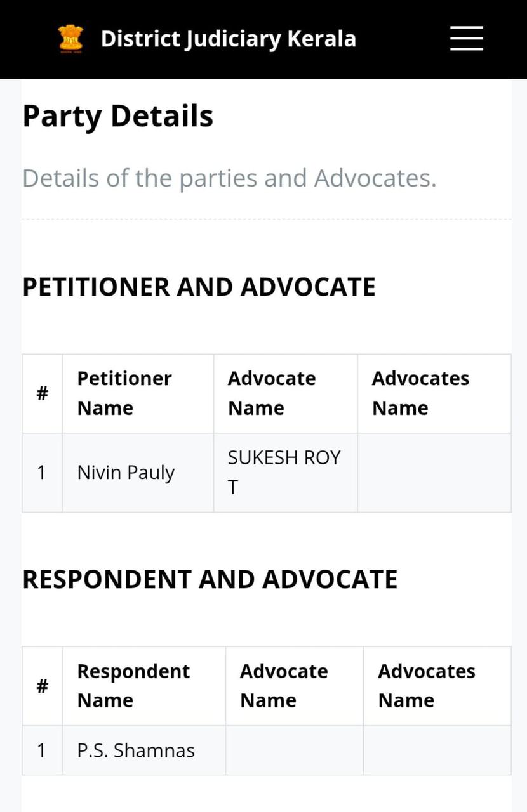Image resolution: width=527 pixels, height=812 pixels.
Task: Select the Party Details heading
Action: pos(118,116)
